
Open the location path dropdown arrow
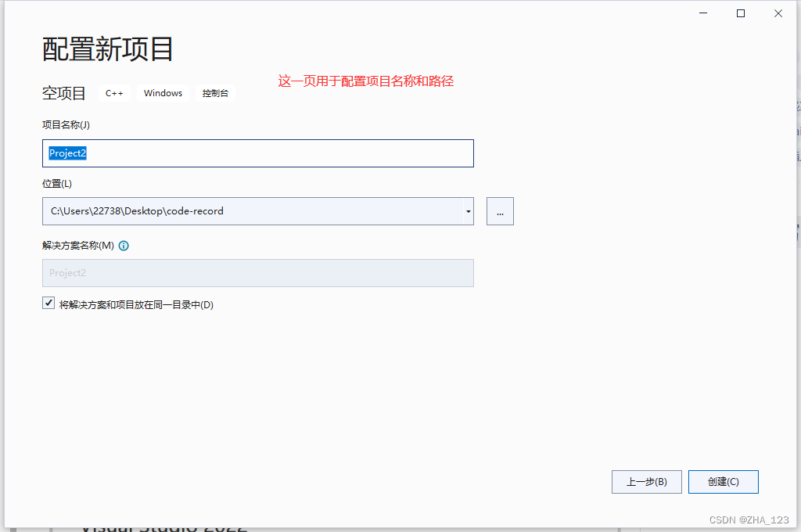coord(468,211)
